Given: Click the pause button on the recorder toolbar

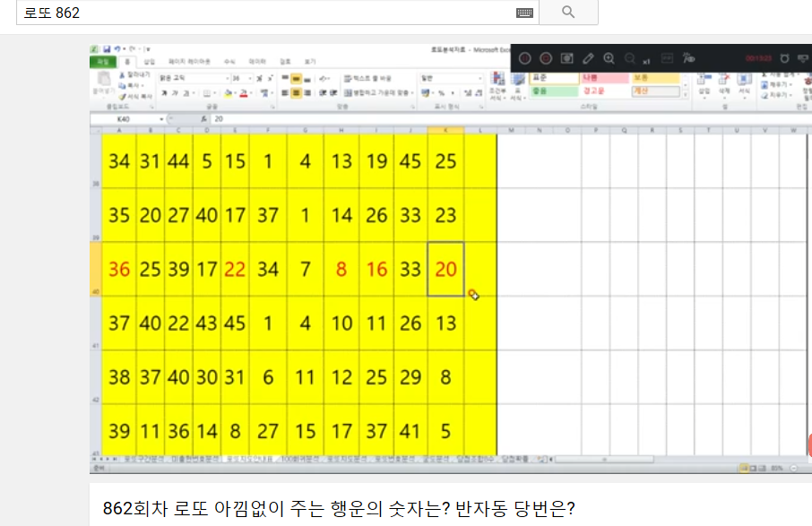Looking at the screenshot, I should pyautogui.click(x=525, y=58).
